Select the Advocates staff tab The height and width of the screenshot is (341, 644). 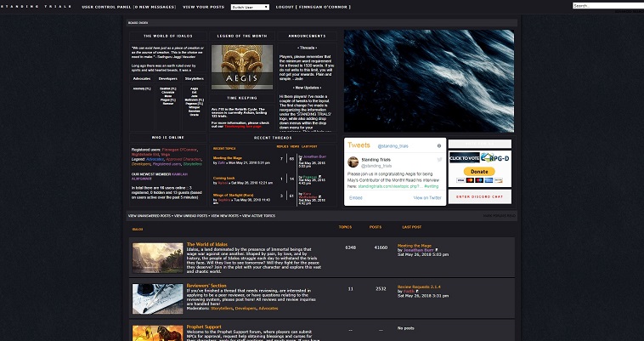(142, 78)
